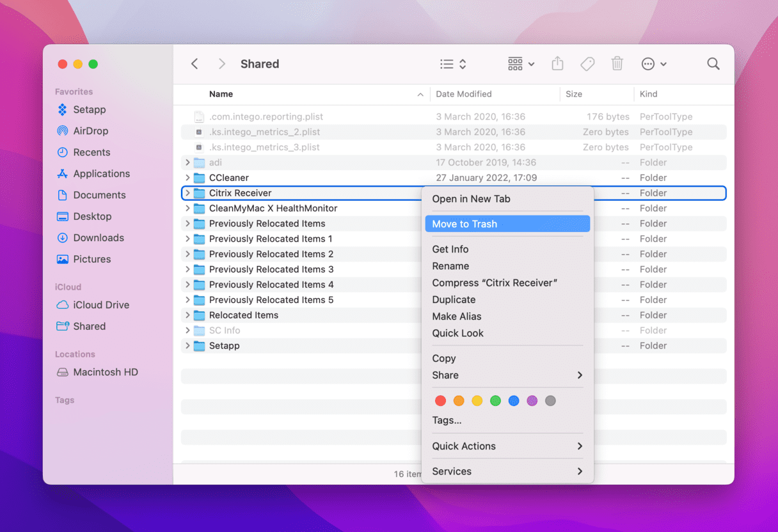778x532 pixels.
Task: Open Downloads in the sidebar
Action: click(91, 238)
